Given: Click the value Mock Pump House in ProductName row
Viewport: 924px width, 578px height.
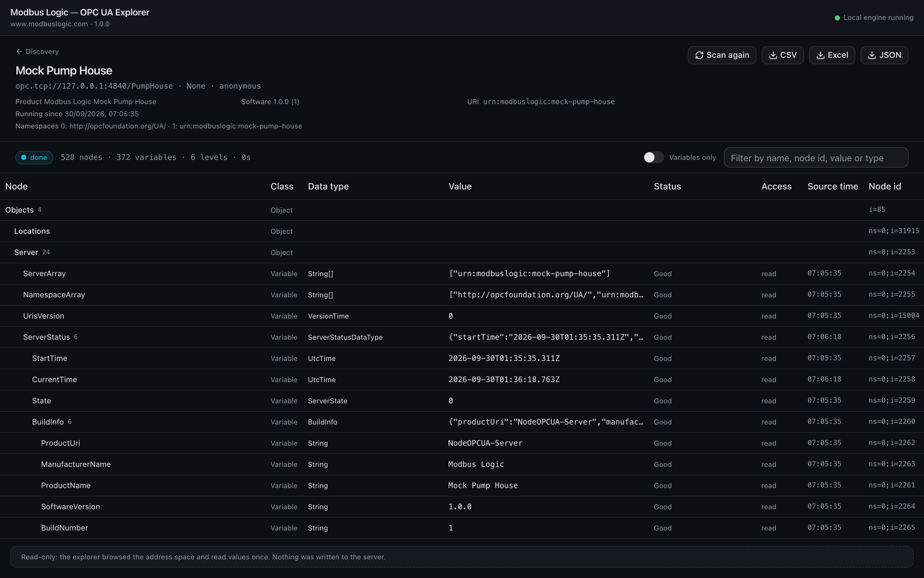Looking at the screenshot, I should tap(483, 486).
